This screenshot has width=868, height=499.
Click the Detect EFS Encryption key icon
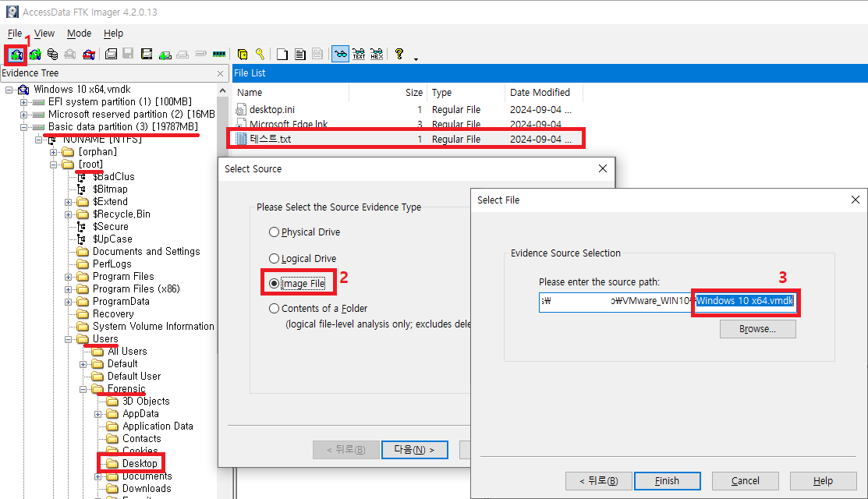[260, 54]
